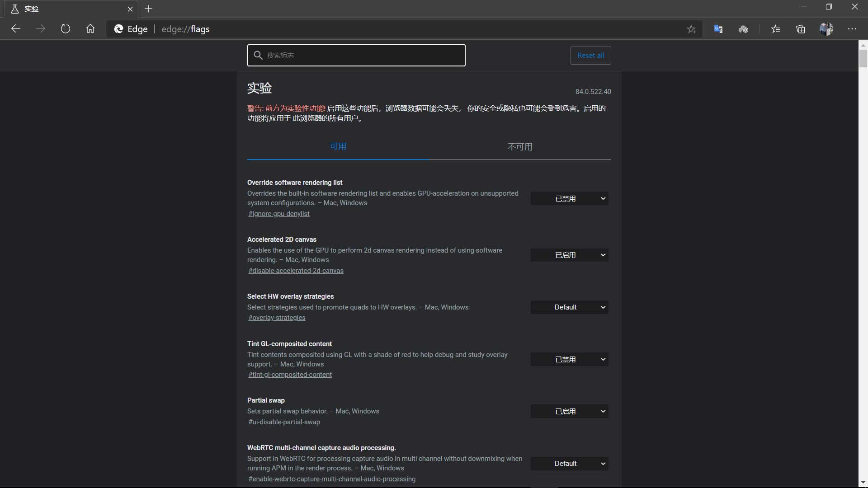868x488 pixels.
Task: Open the Collections icon
Action: click(x=801, y=29)
